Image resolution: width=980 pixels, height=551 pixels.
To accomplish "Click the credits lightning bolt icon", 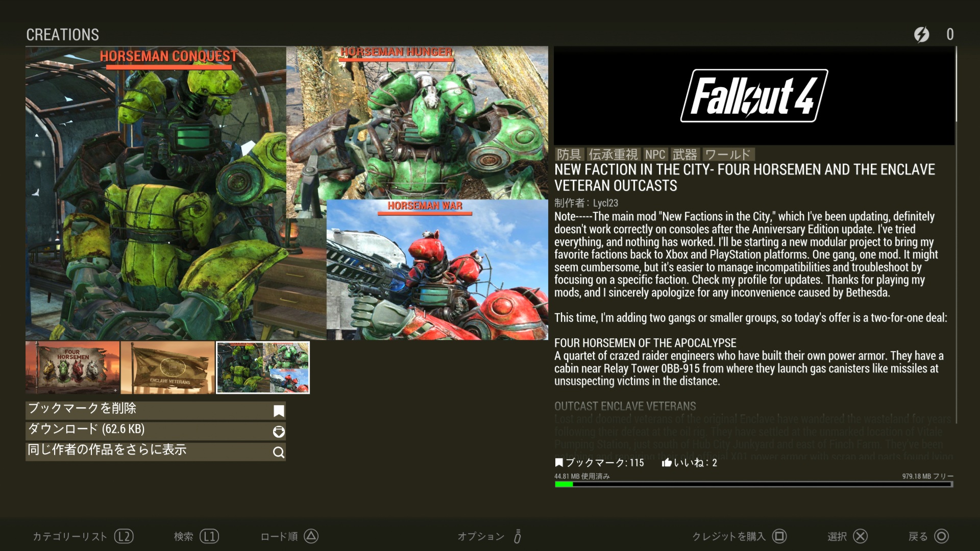I will pos(921,34).
